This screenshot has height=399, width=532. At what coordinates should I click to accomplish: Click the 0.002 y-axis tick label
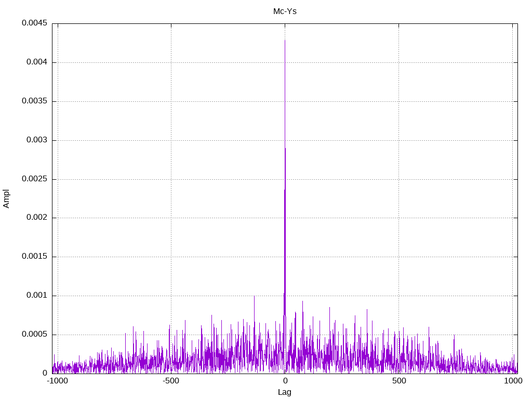pos(36,218)
